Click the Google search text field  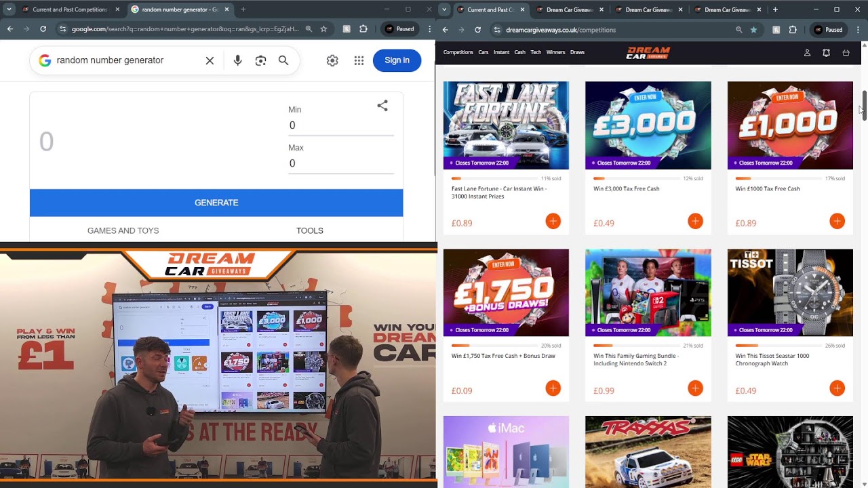coord(127,60)
